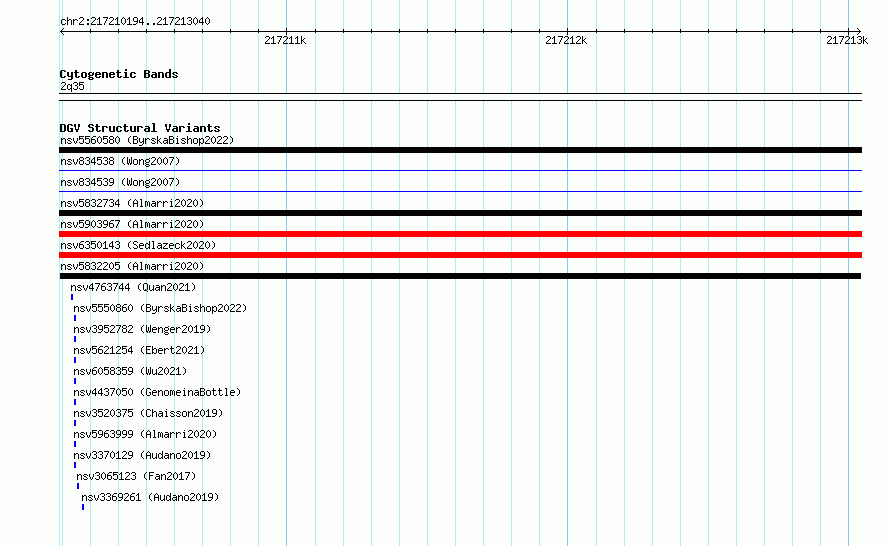This screenshot has height=546, width=890.
Task: Open nsv4763744 (Quan2021) variant label
Action: pyautogui.click(x=133, y=287)
